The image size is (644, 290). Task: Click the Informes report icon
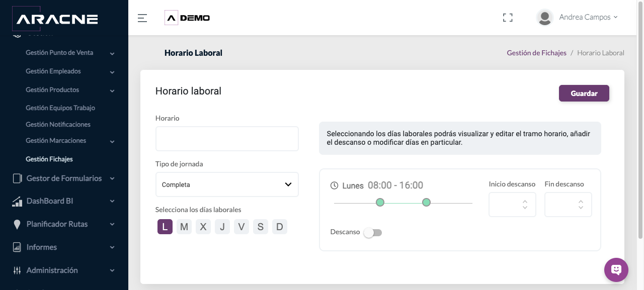click(x=17, y=247)
